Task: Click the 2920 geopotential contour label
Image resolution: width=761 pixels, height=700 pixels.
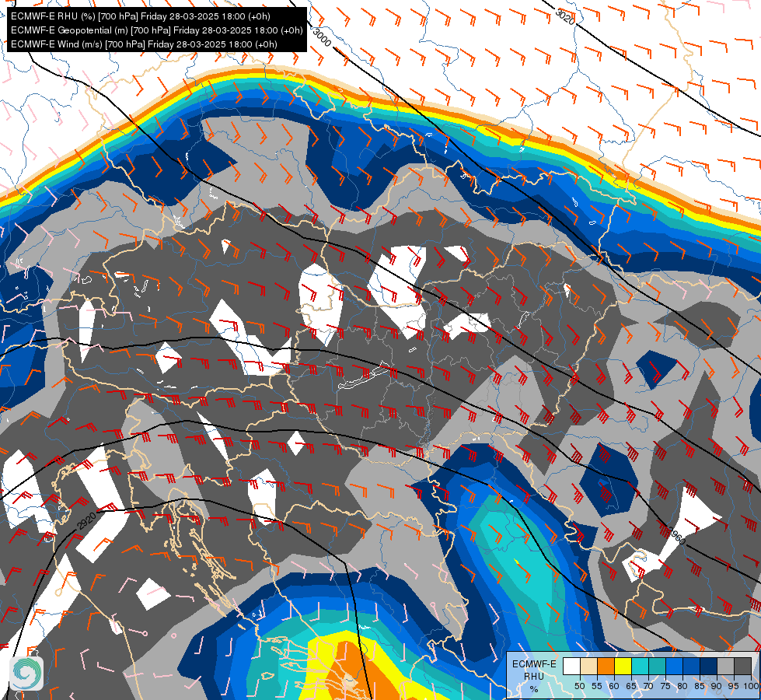Action: [x=86, y=521]
